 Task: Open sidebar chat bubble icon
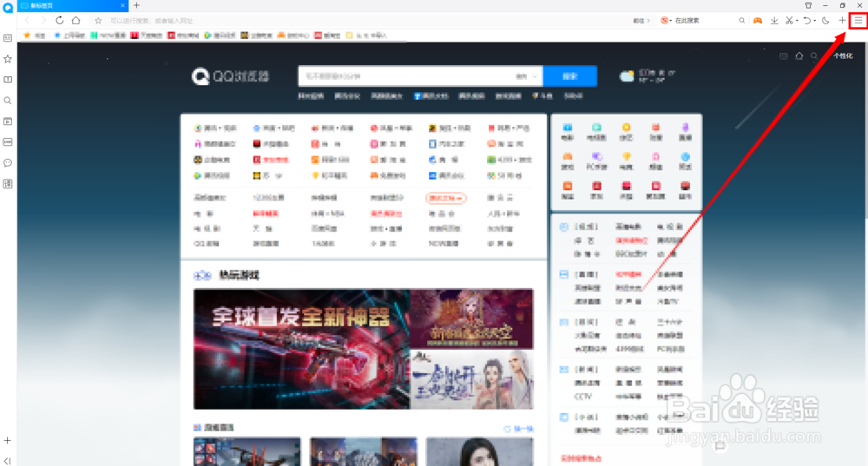tap(8, 163)
